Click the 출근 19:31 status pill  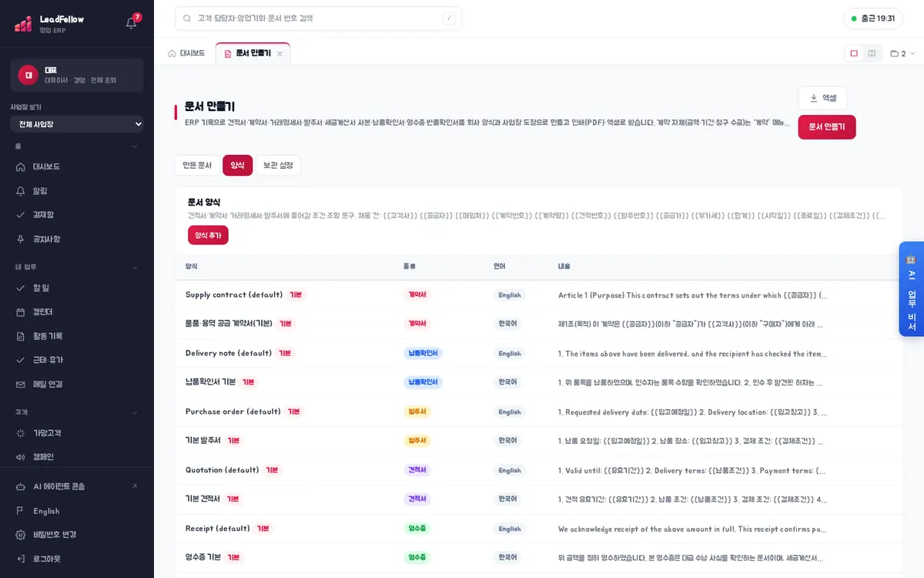873,18
